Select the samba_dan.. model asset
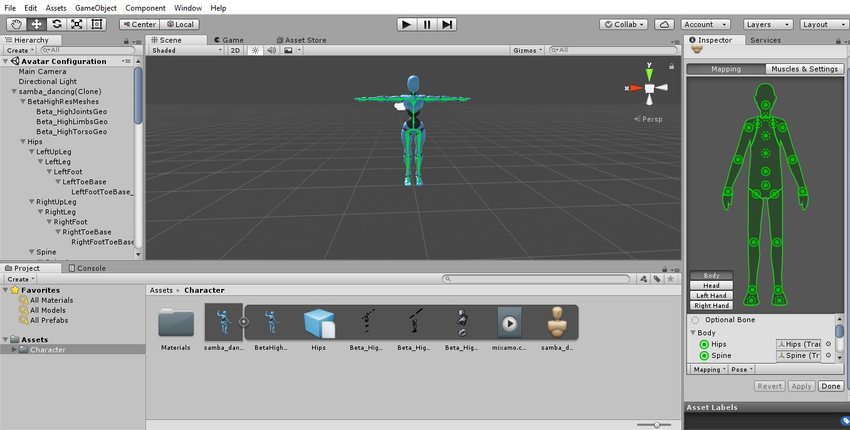The width and height of the screenshot is (850, 430). pos(223,323)
